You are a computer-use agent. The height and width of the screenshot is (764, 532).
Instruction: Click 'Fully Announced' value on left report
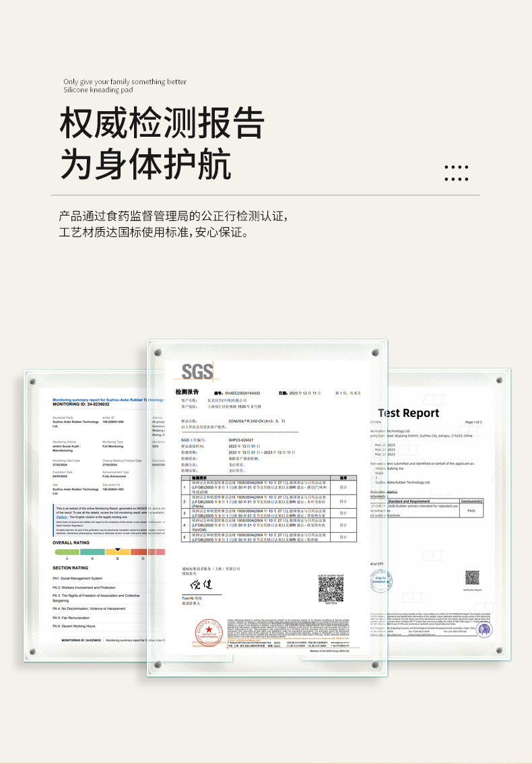[114, 476]
